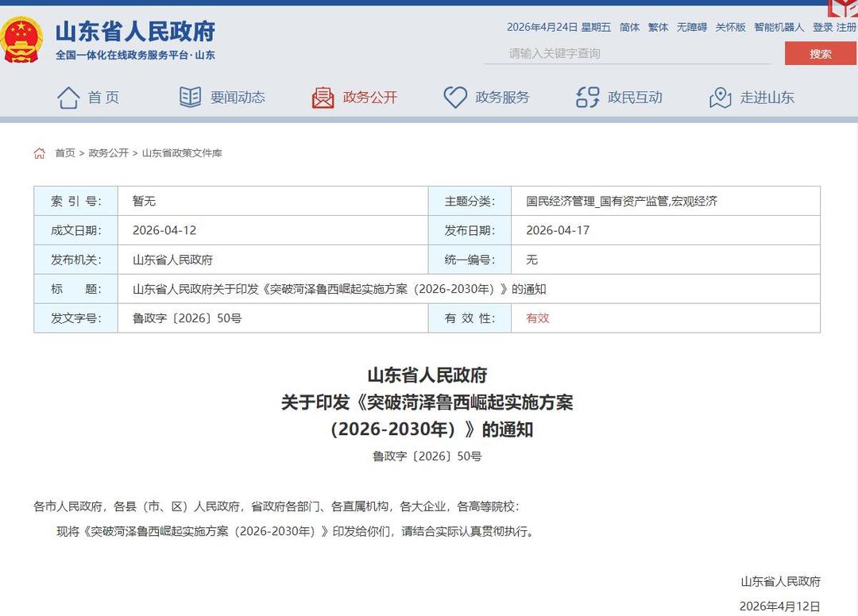Switch the page to 简体 simplified Chinese
The width and height of the screenshot is (858, 616).
(629, 27)
